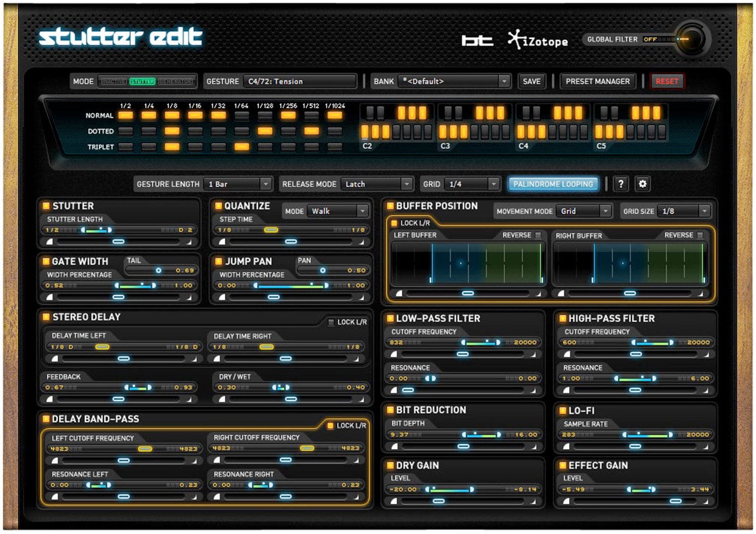This screenshot has width=756, height=534.
Task: Toggle the Normal 1/1024 grid cell
Action: (335, 115)
